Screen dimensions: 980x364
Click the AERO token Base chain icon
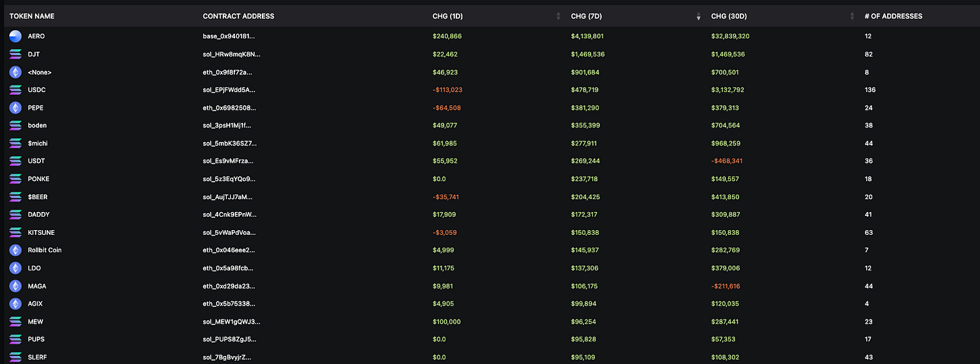click(x=15, y=36)
